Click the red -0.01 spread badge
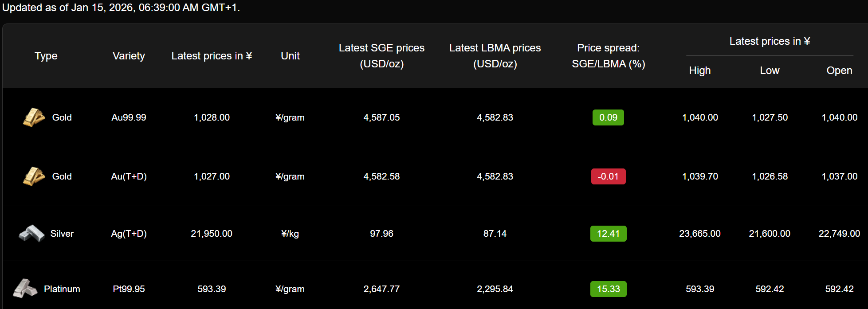 (x=608, y=176)
